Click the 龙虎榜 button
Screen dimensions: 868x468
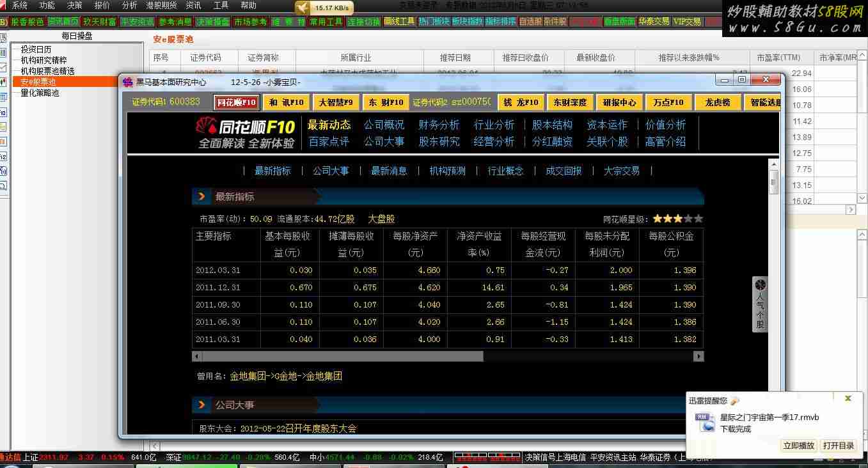point(718,102)
